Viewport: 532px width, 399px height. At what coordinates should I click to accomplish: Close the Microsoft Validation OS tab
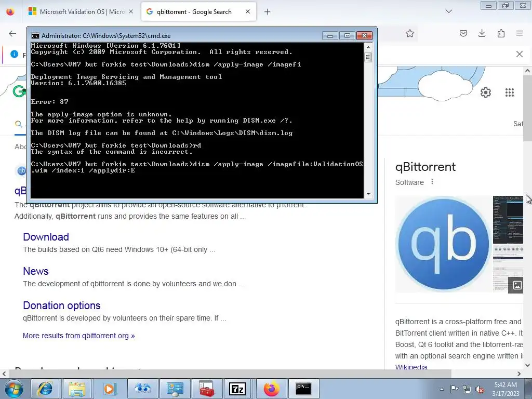point(131,11)
